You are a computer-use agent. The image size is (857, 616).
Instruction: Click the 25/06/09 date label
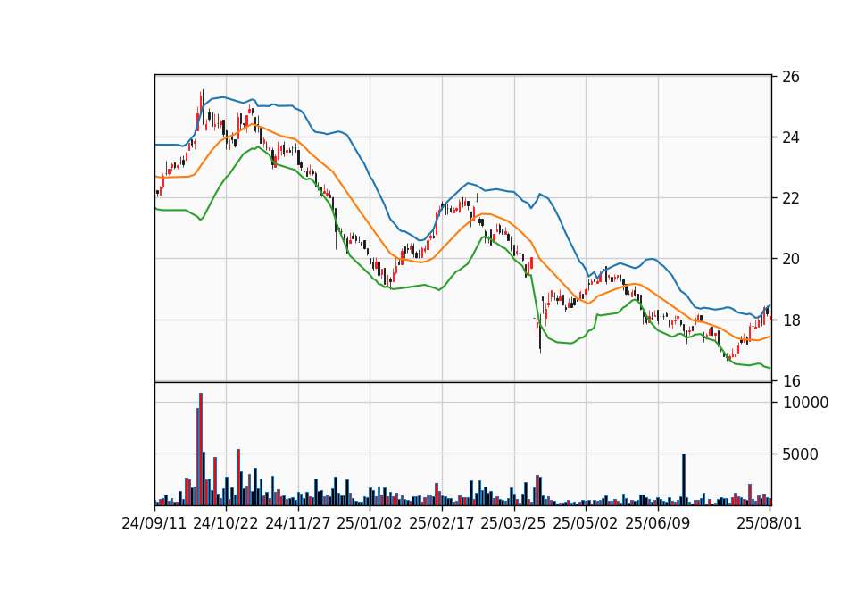point(658,524)
